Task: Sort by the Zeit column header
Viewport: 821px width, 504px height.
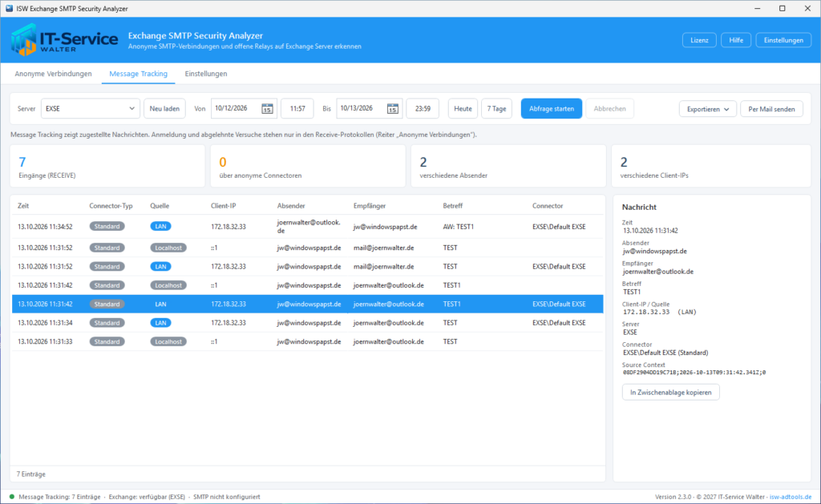Action: coord(23,206)
